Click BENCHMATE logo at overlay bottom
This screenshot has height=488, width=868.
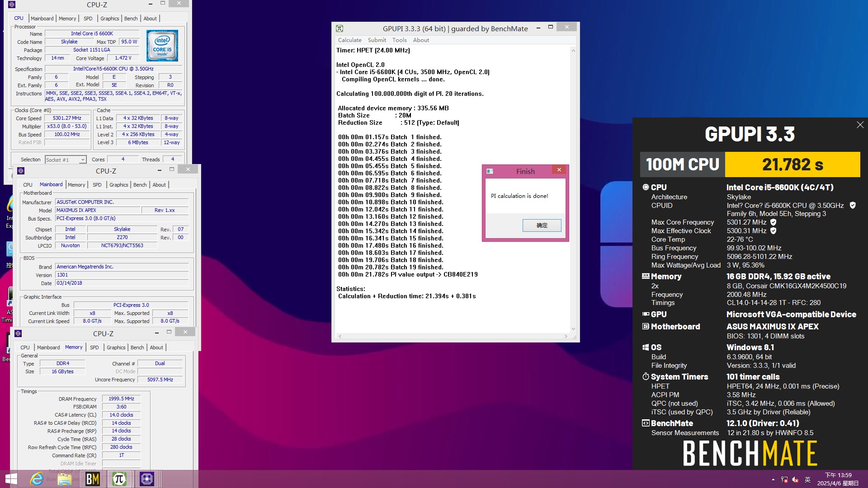point(750,453)
